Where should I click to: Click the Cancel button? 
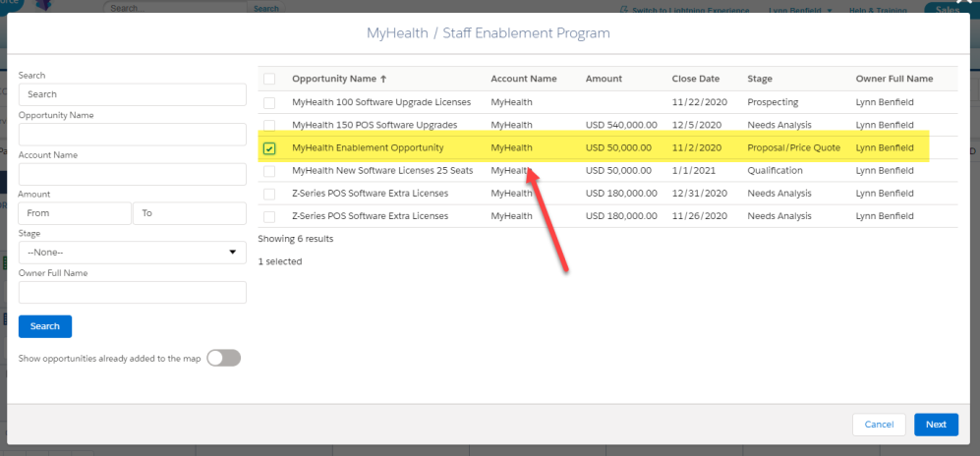tap(879, 425)
